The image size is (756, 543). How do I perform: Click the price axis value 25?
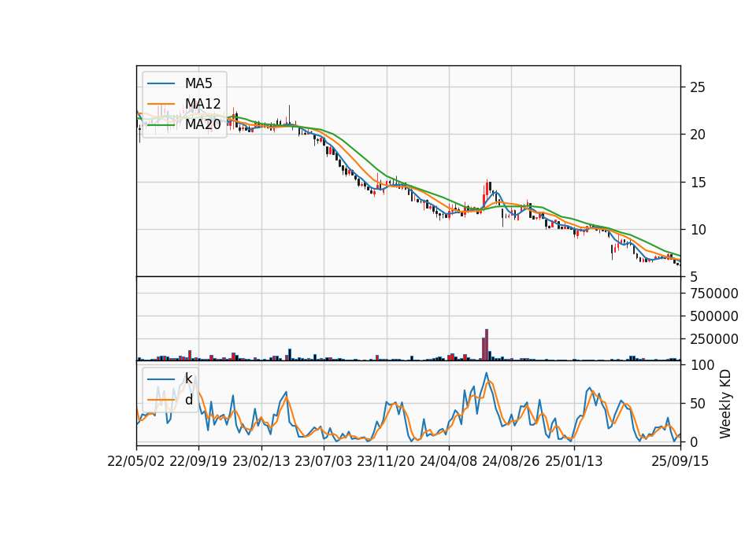(x=698, y=87)
